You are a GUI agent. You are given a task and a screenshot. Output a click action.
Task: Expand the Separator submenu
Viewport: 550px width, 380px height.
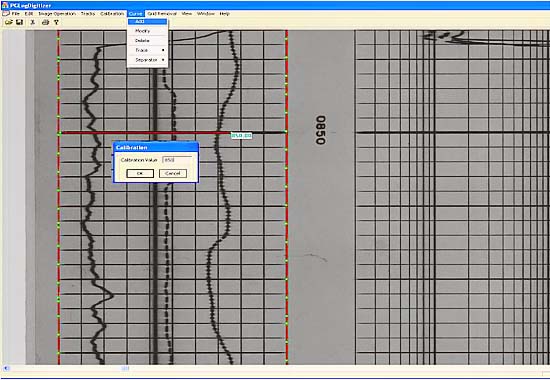pyautogui.click(x=147, y=60)
